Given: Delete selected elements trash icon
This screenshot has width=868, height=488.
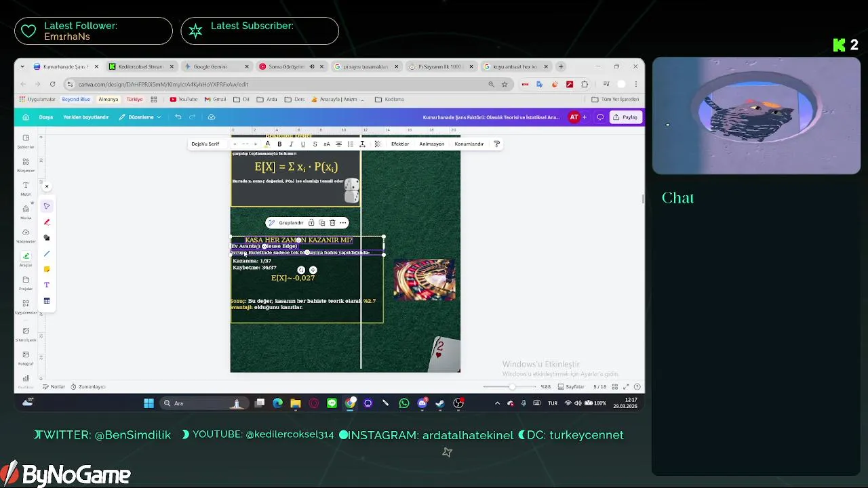Looking at the screenshot, I should [332, 222].
